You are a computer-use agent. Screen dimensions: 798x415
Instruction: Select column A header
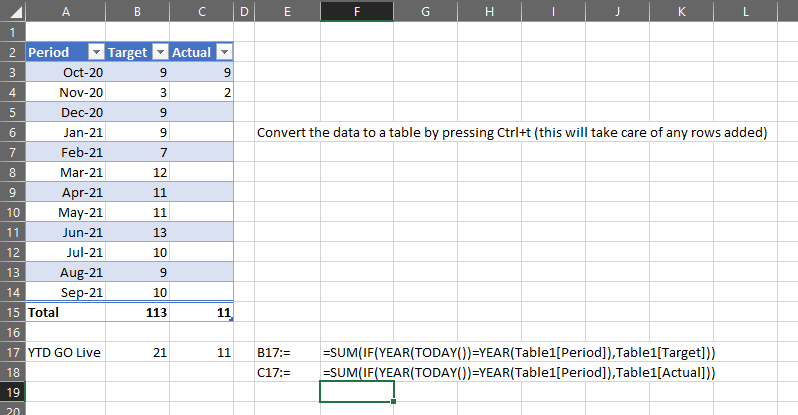pyautogui.click(x=66, y=11)
